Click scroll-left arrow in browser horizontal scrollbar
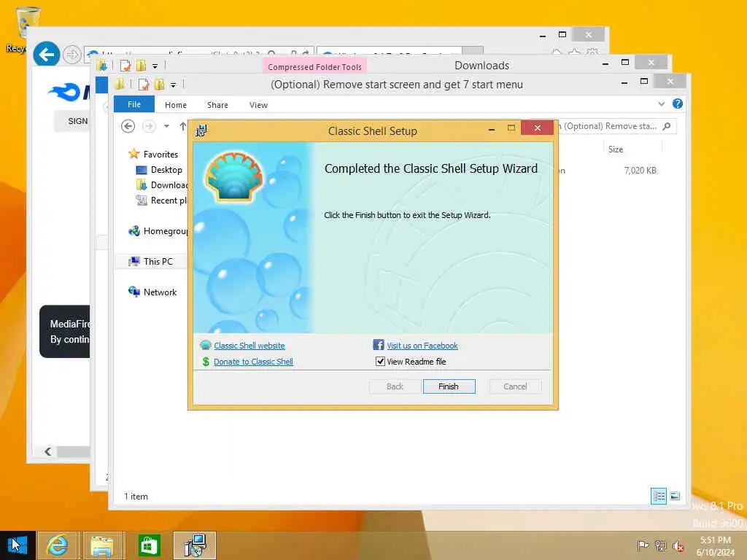 pos(47,451)
